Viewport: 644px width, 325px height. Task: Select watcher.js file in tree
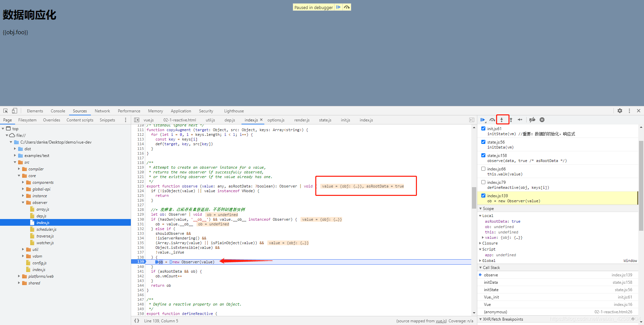coord(45,243)
